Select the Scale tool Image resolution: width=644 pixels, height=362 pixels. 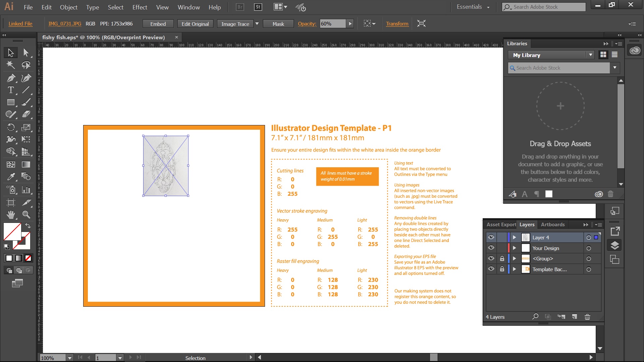pos(26,127)
